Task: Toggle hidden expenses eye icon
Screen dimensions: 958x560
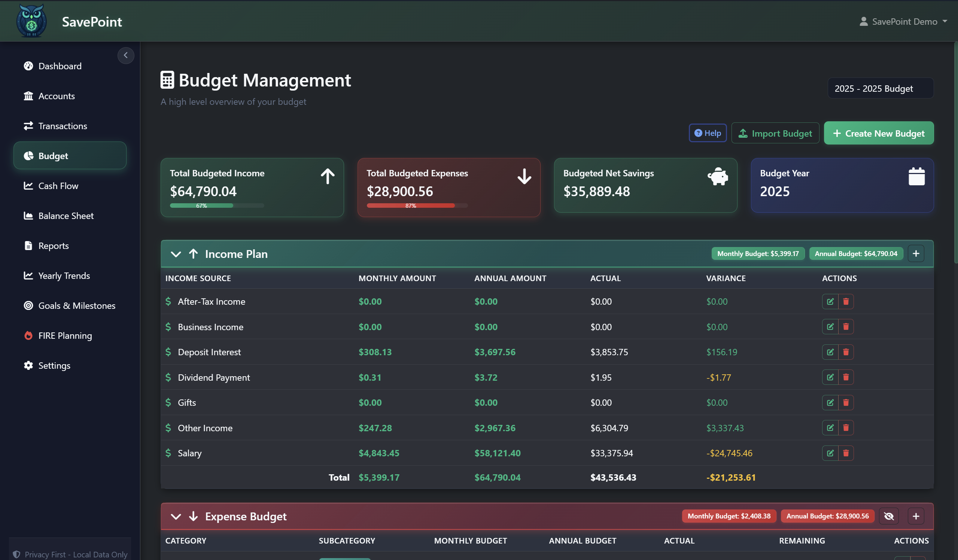Action: [x=888, y=516]
